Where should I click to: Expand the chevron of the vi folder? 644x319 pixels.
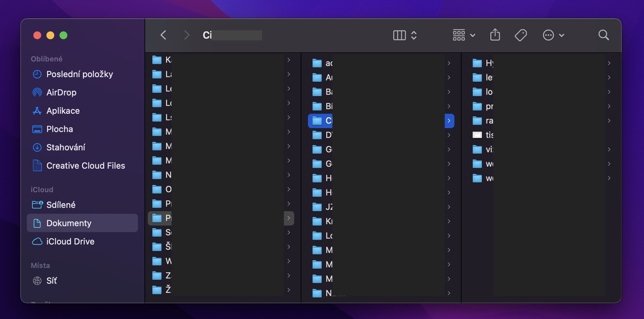pos(609,149)
